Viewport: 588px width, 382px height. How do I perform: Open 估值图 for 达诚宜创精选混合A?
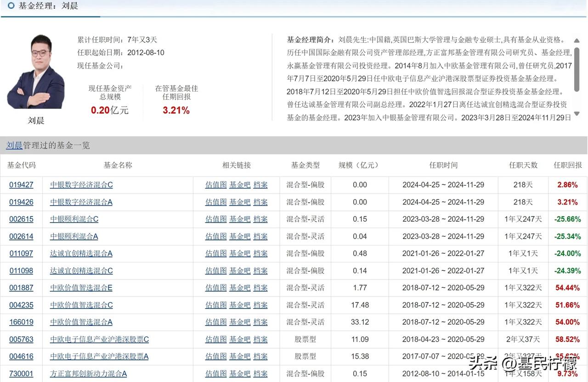coord(216,253)
